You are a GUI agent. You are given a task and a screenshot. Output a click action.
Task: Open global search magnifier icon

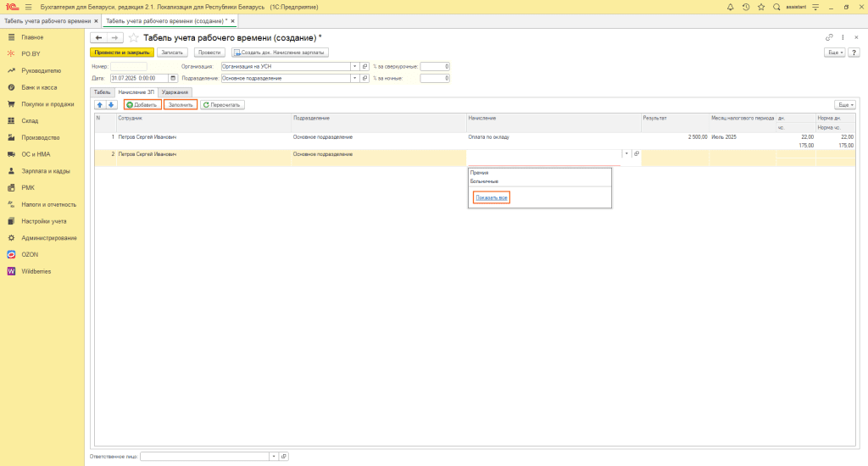[x=776, y=7]
